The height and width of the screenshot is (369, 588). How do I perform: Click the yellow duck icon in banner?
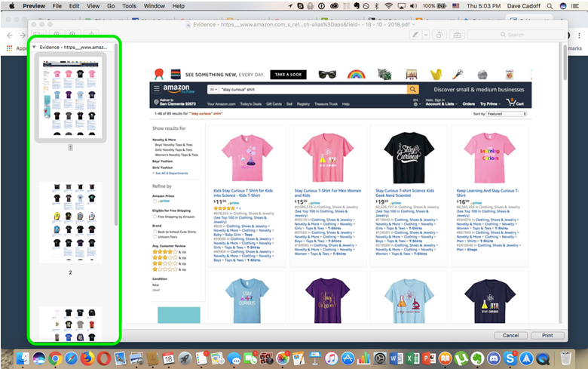pos(436,74)
